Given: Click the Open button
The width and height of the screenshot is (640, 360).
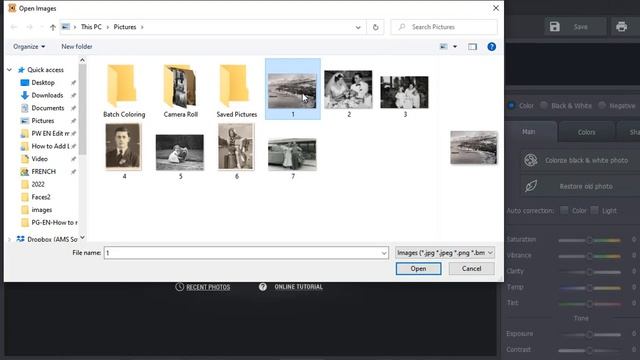Looking at the screenshot, I should coord(418,269).
